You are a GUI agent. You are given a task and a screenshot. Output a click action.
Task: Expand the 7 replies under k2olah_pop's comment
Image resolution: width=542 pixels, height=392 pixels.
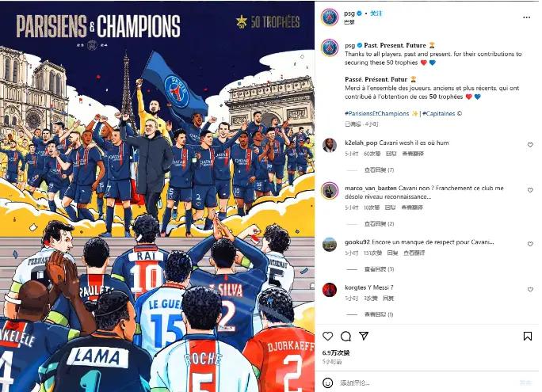click(x=379, y=170)
